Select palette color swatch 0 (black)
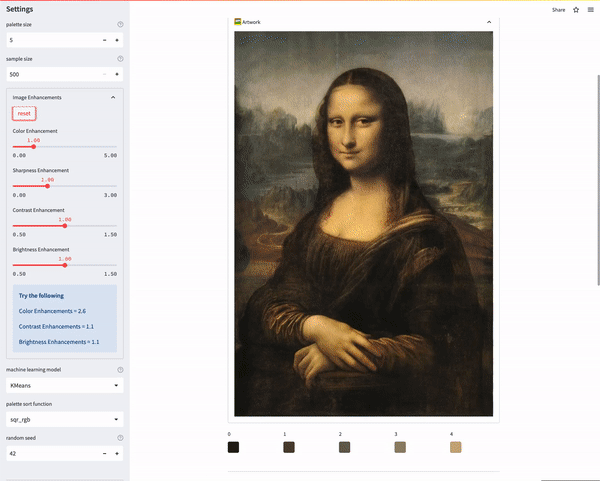600x481 pixels. (x=233, y=447)
